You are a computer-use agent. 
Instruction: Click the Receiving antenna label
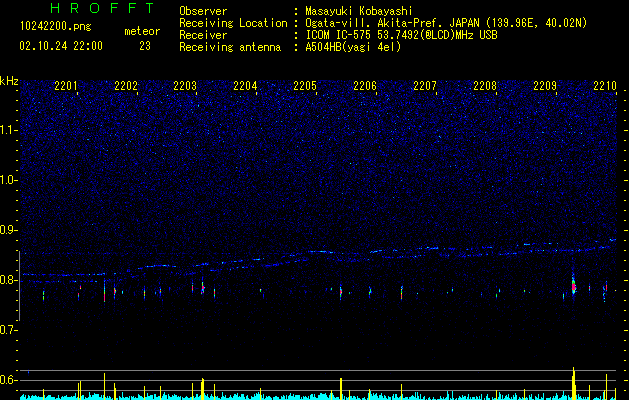click(x=230, y=47)
